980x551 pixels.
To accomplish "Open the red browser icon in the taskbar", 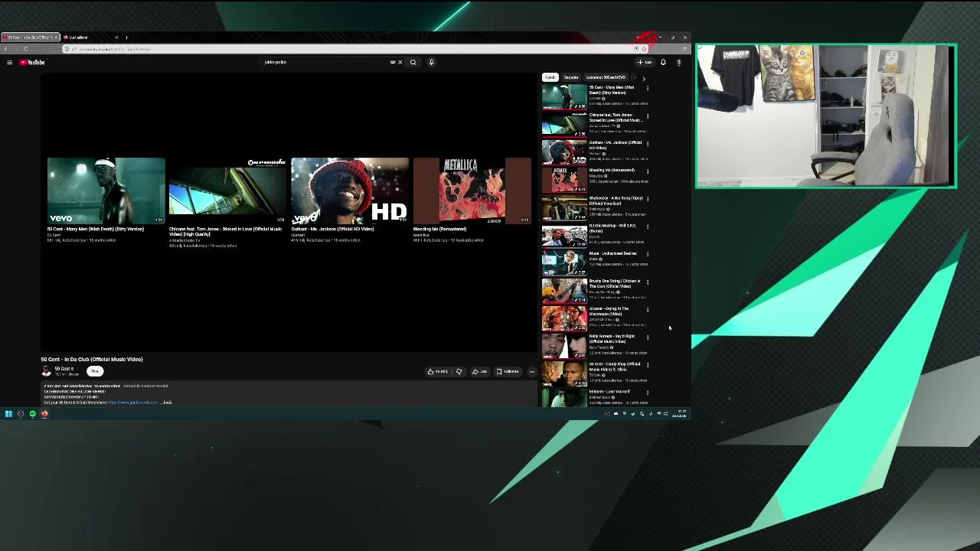I will pos(44,414).
